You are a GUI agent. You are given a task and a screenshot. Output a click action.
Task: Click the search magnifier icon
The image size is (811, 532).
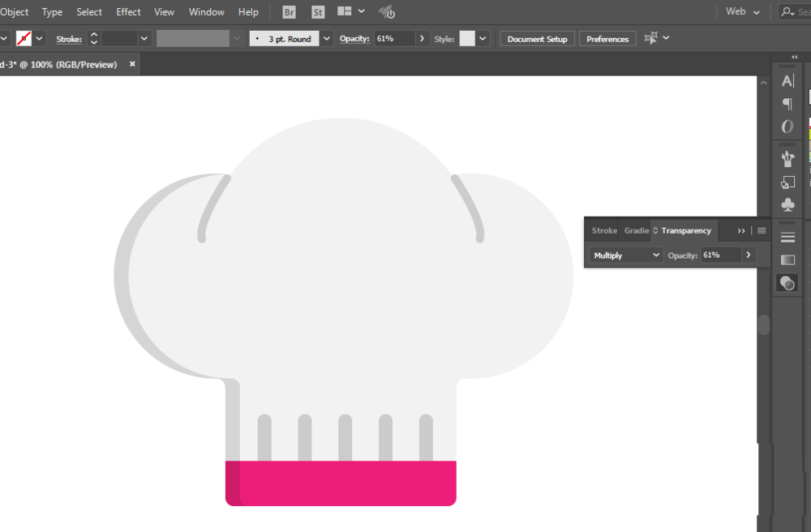tap(787, 11)
